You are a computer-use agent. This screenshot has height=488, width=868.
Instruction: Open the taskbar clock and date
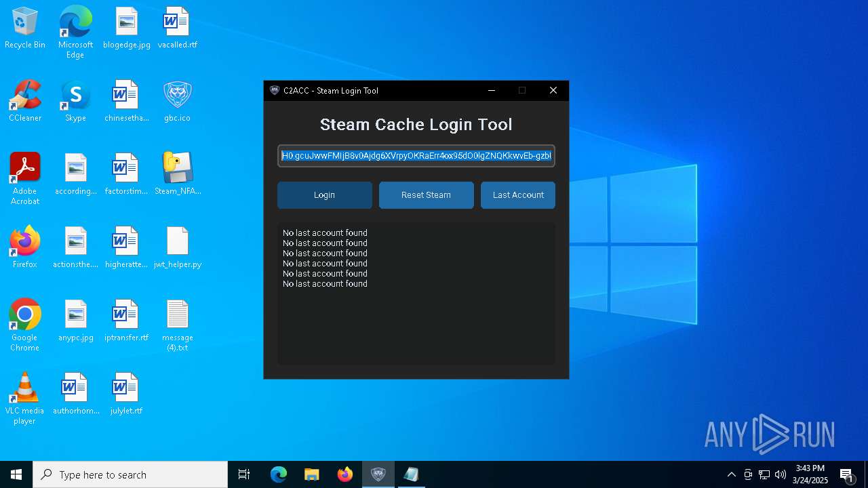810,474
